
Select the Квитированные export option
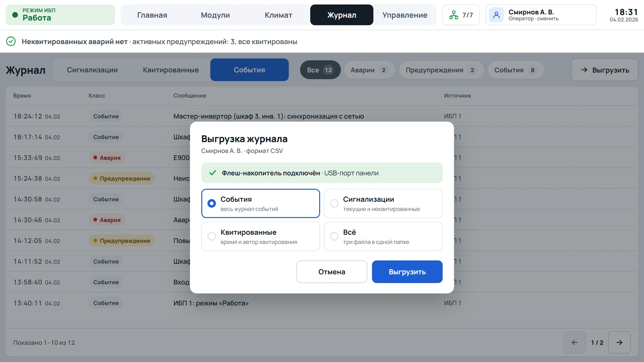(260, 236)
